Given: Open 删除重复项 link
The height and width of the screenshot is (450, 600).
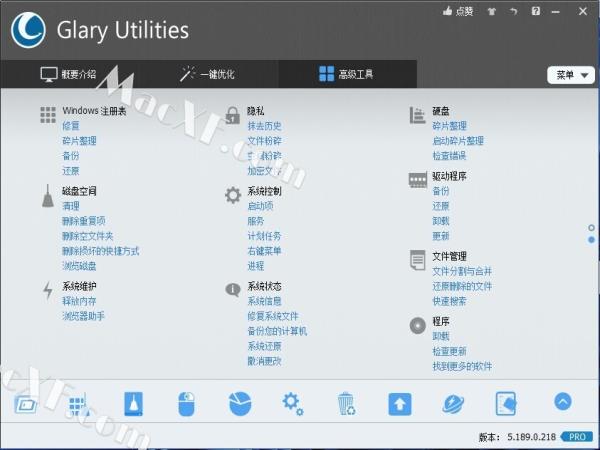Looking at the screenshot, I should 83,221.
